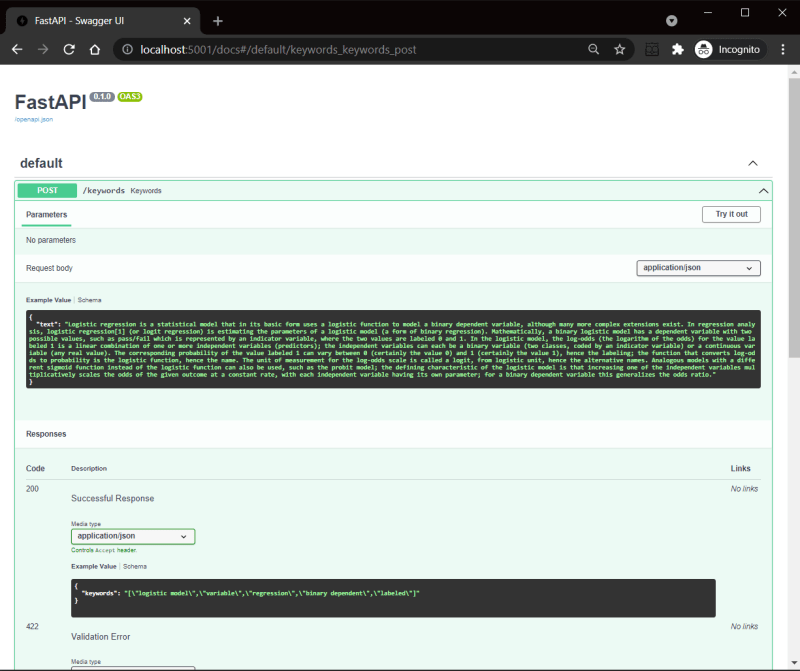This screenshot has width=800, height=671.
Task: Open Chrome's three-dot menu
Action: tap(783, 49)
